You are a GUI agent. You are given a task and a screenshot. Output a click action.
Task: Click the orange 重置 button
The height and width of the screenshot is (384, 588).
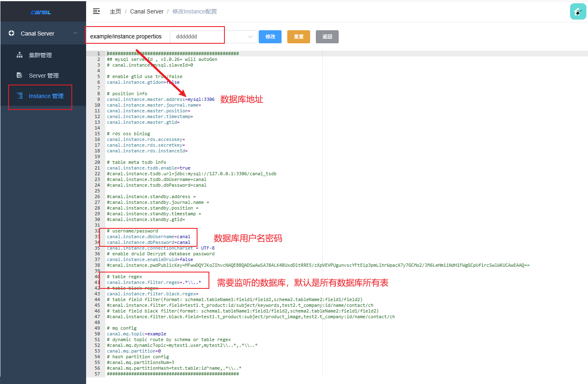click(299, 36)
